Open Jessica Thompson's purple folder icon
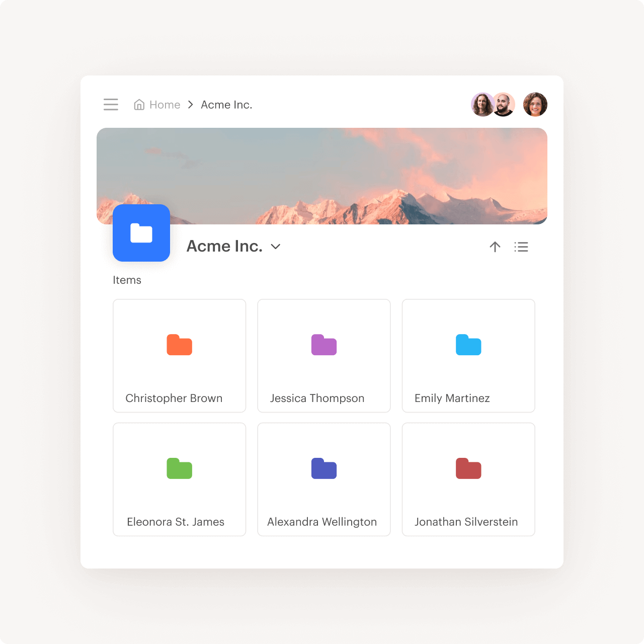Image resolution: width=644 pixels, height=644 pixels. coord(324,345)
